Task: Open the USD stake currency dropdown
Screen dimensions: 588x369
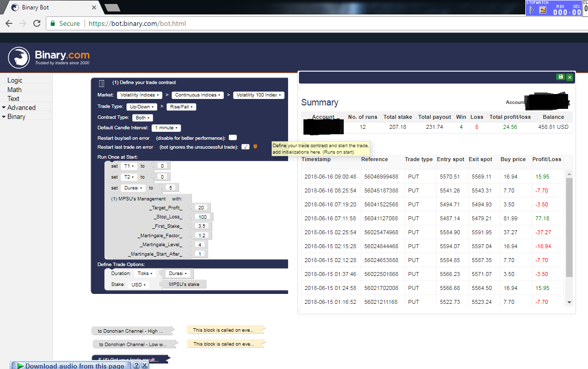Action: 138,284
